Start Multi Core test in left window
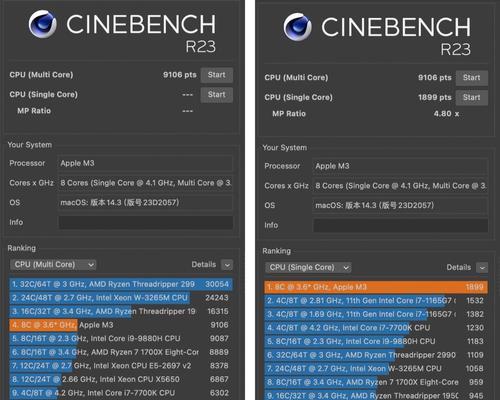 click(x=217, y=75)
